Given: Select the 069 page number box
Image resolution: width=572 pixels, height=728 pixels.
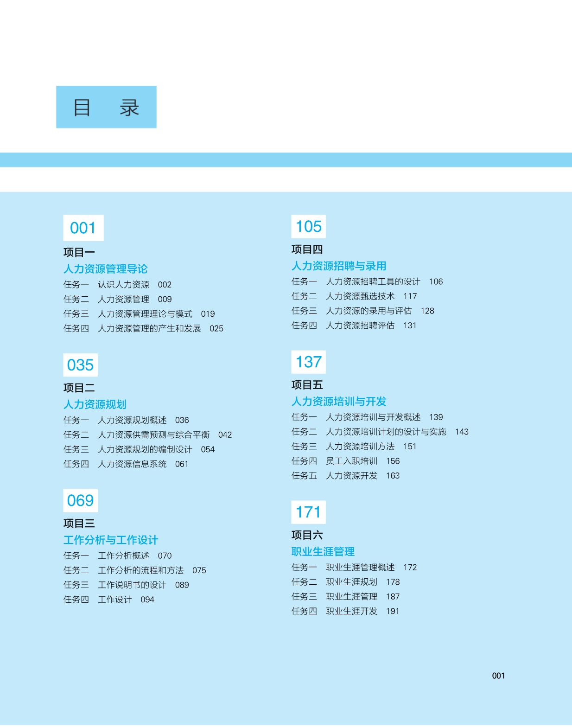Looking at the screenshot, I should [80, 500].
